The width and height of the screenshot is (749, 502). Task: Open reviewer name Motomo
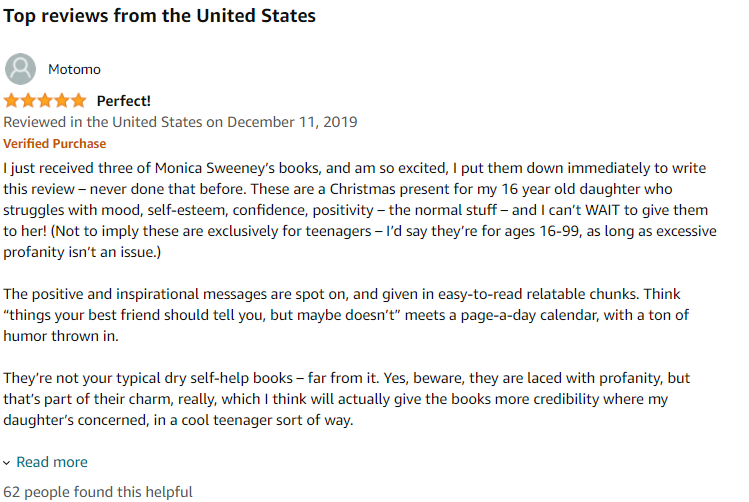pos(74,69)
